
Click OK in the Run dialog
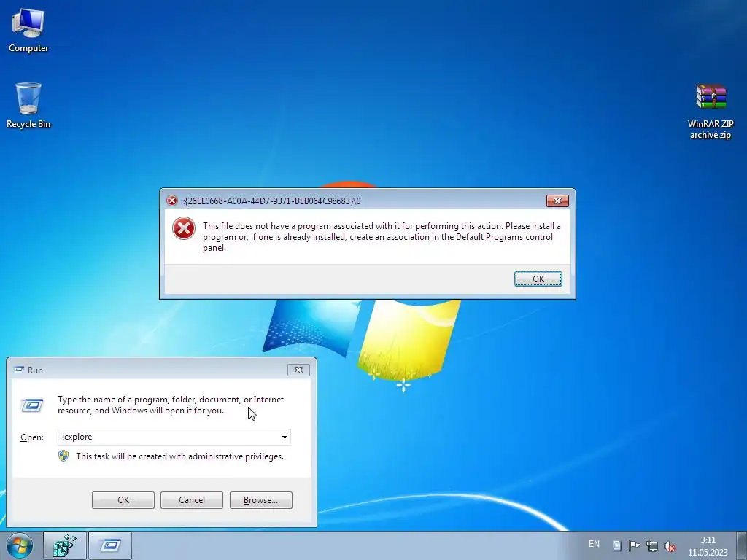(123, 500)
